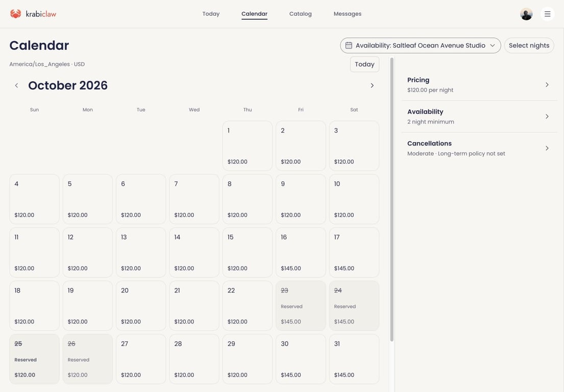Click reserved October 23 cell
This screenshot has height=392, width=564.
pos(301,306)
